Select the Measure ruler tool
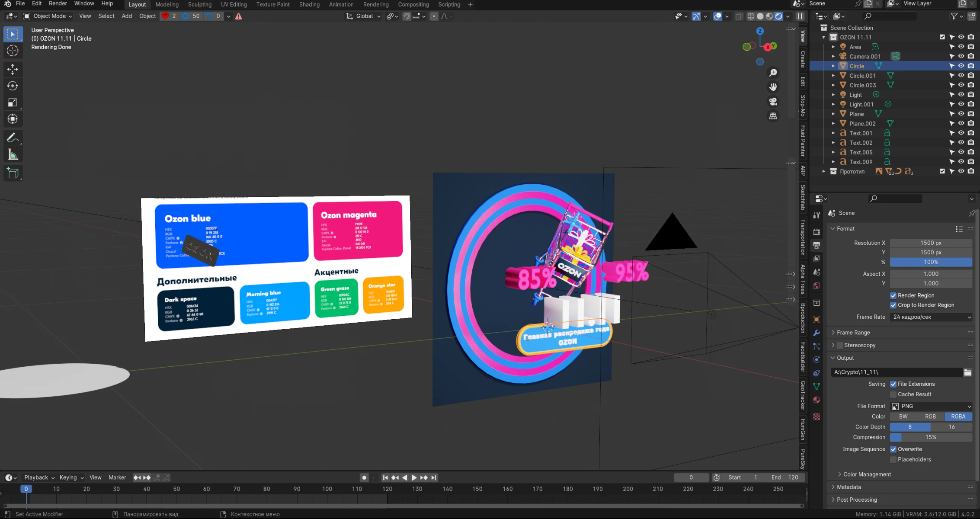This screenshot has width=980, height=519. [13, 155]
